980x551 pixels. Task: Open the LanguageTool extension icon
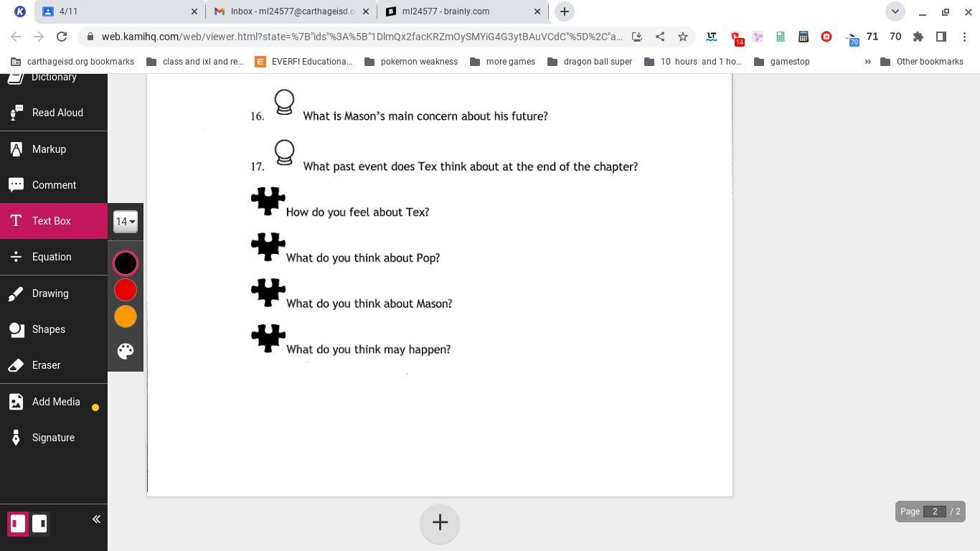pos(712,37)
